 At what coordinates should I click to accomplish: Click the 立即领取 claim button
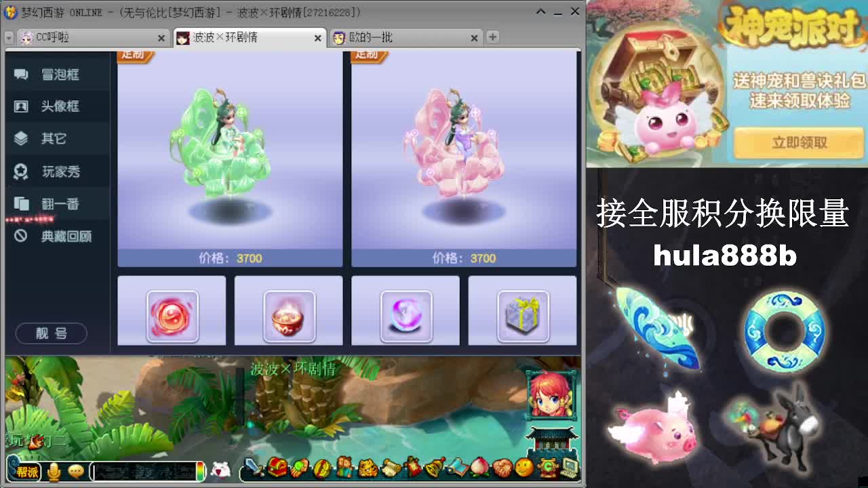[x=800, y=142]
